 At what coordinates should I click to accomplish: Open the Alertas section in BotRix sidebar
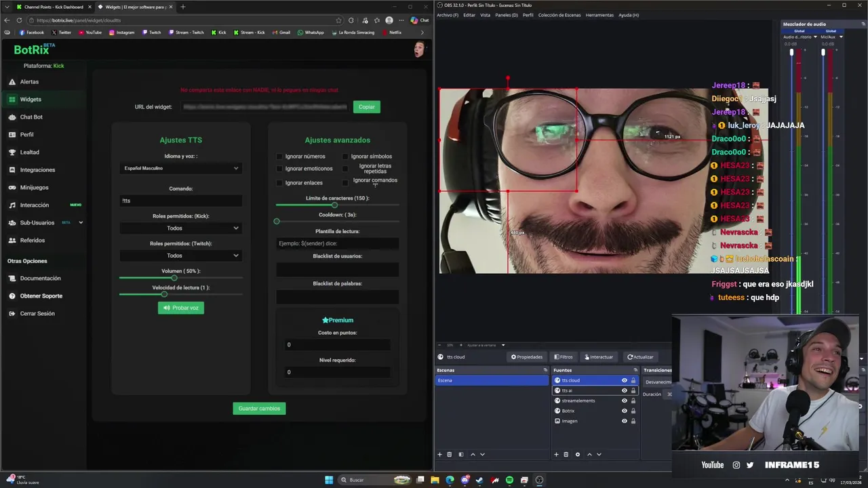click(29, 81)
